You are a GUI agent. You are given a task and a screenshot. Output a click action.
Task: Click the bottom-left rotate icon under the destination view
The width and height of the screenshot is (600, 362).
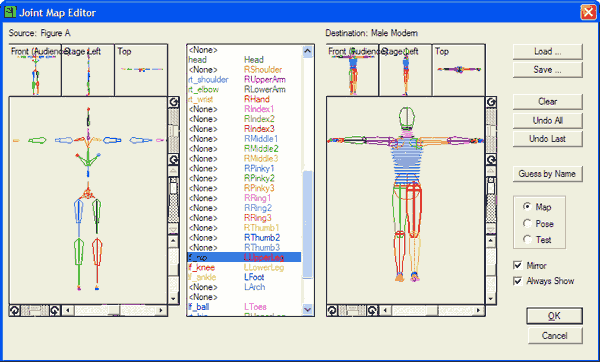[x=332, y=310]
